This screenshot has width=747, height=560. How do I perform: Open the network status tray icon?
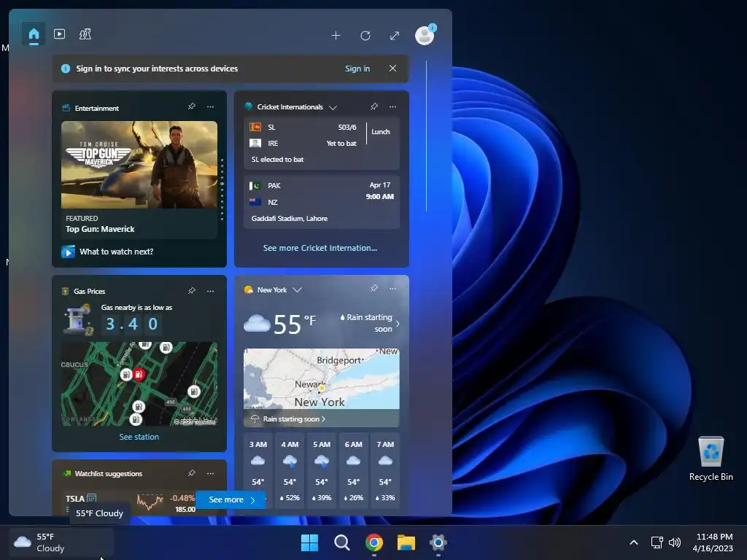tap(657, 542)
